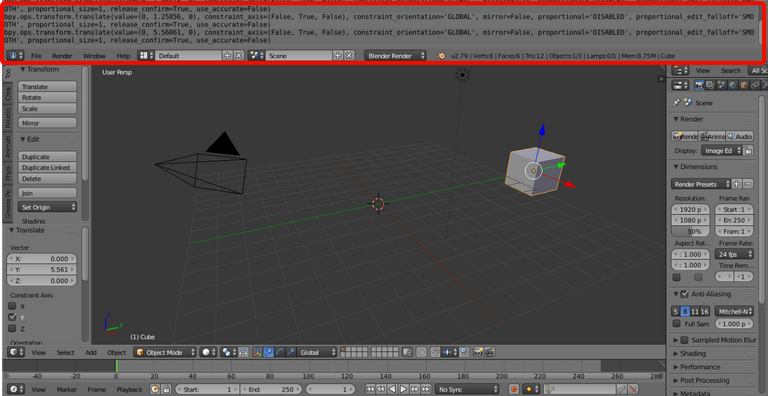Click the Mirror button
768x396 pixels.
tap(48, 123)
